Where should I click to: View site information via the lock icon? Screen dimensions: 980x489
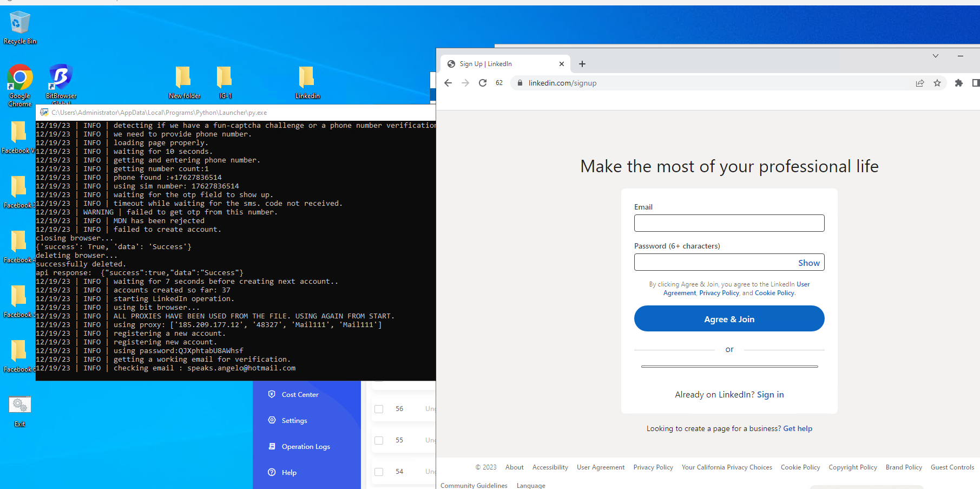pos(519,83)
